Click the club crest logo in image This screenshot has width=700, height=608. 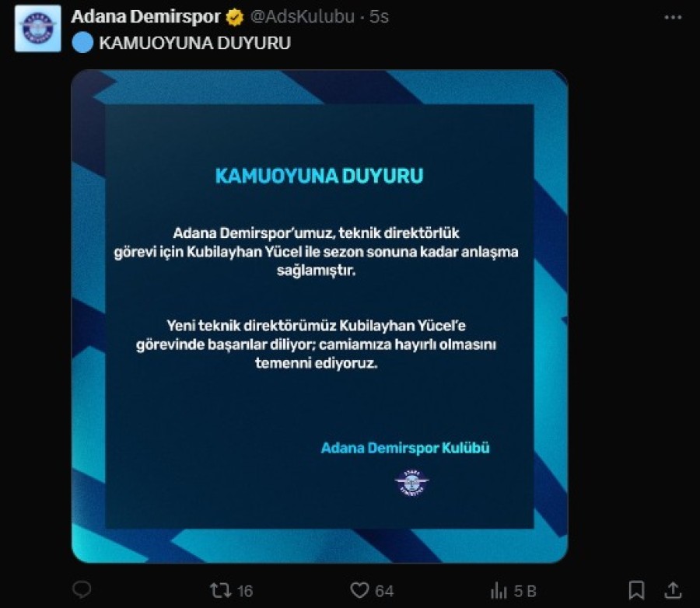coord(411,483)
